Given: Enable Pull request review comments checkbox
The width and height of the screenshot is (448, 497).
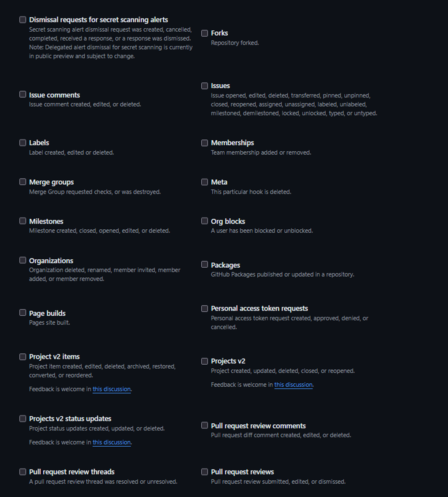Looking at the screenshot, I should click(x=205, y=426).
